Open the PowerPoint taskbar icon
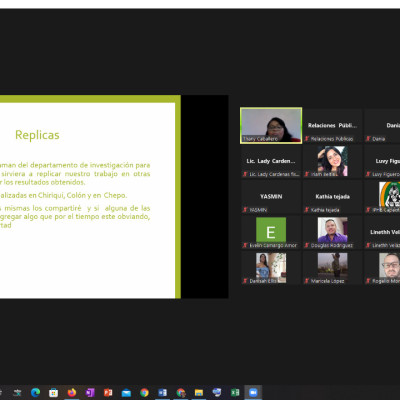The image size is (400, 400). 108,392
